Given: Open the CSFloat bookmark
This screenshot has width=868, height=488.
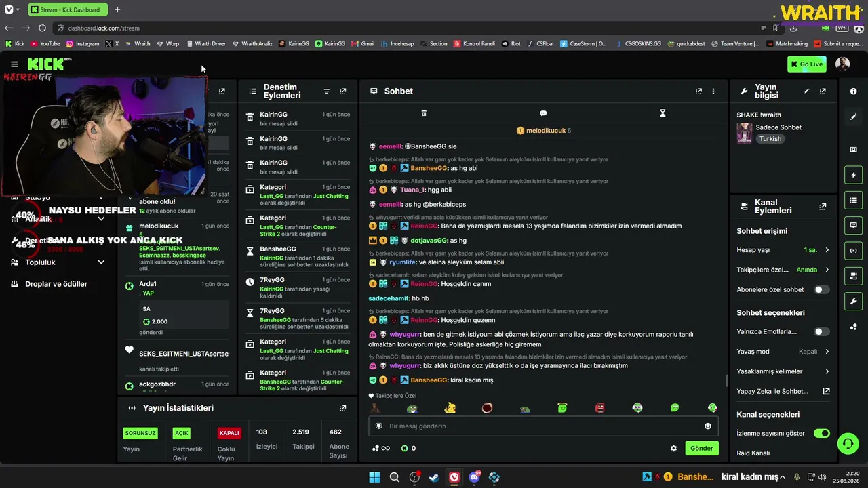Looking at the screenshot, I should 540,44.
